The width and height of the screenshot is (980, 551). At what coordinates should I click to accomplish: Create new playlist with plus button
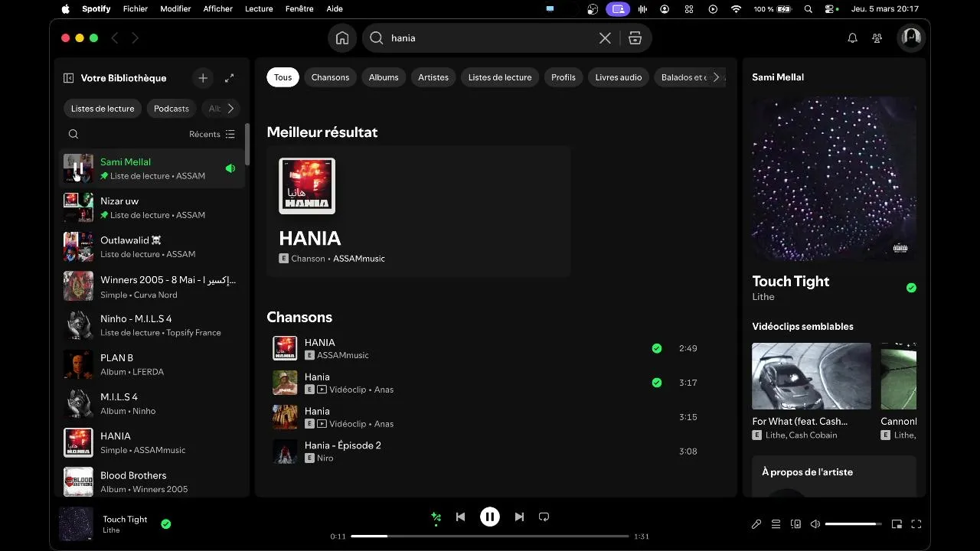tap(203, 78)
